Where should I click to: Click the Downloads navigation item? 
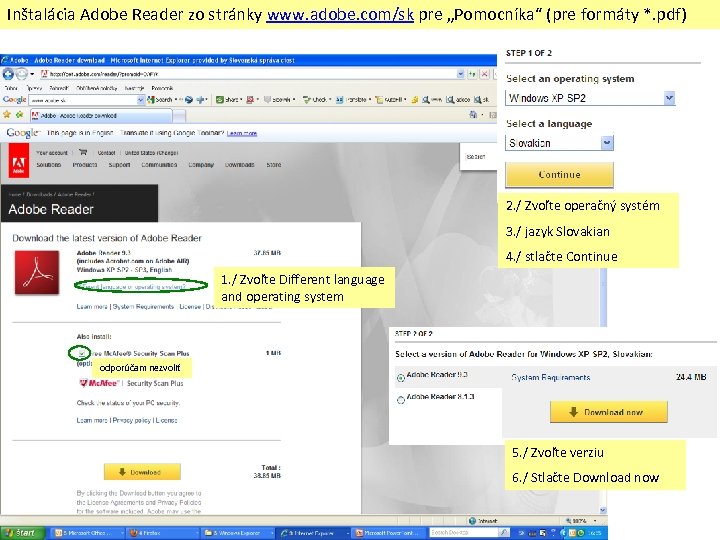pos(240,164)
